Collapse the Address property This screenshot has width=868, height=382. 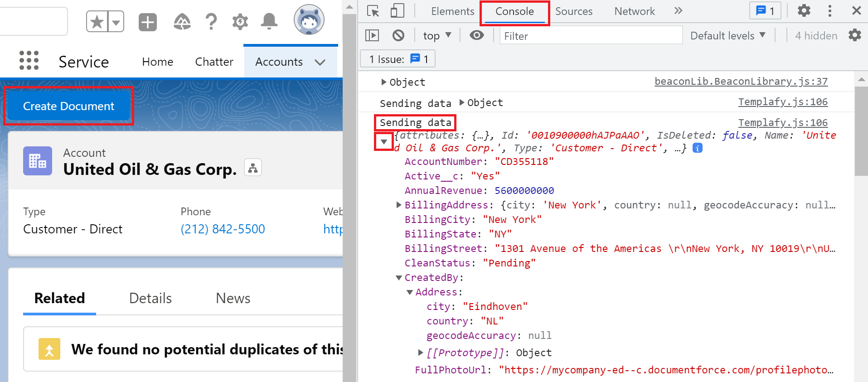(x=410, y=292)
